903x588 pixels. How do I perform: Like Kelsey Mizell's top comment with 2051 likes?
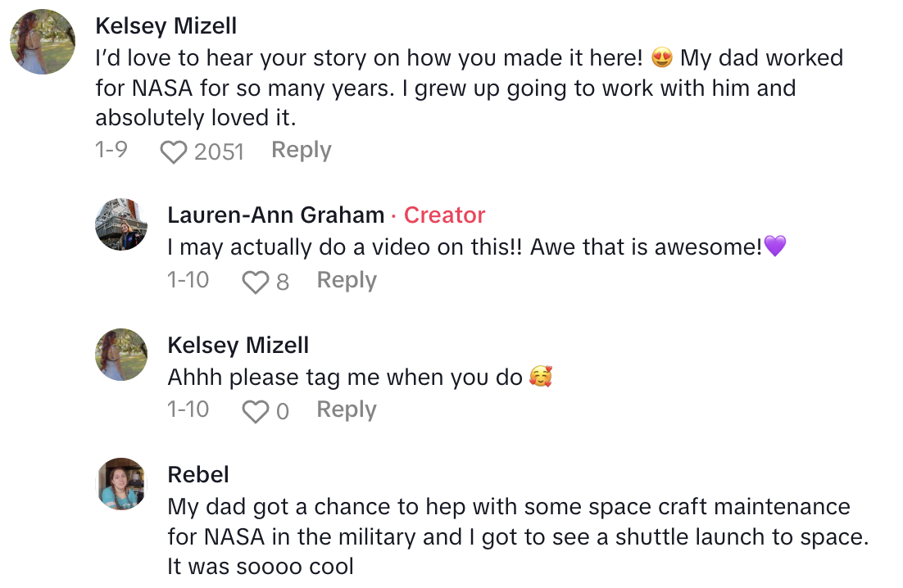click(x=173, y=152)
